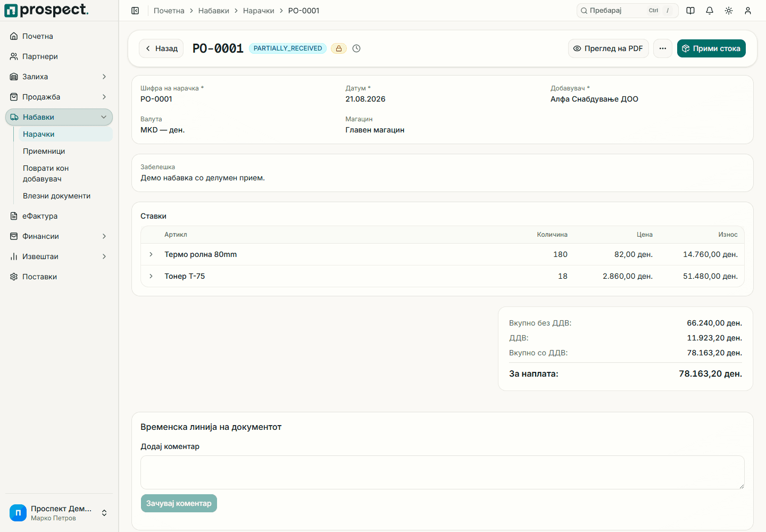Screen dimensions: 766x532
Task: Click the Зачувај коментар button
Action: (x=179, y=503)
